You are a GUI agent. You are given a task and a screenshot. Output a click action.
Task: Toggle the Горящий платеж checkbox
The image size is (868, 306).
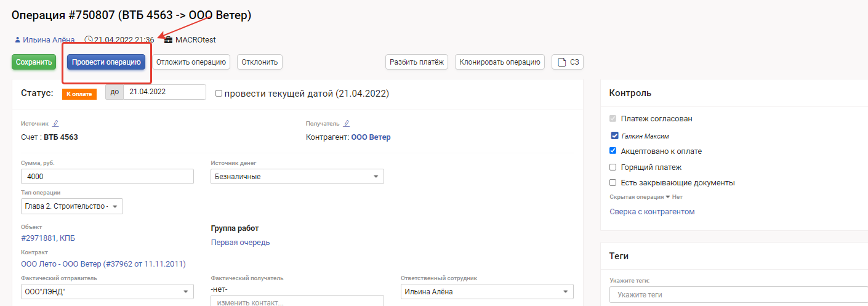click(613, 167)
